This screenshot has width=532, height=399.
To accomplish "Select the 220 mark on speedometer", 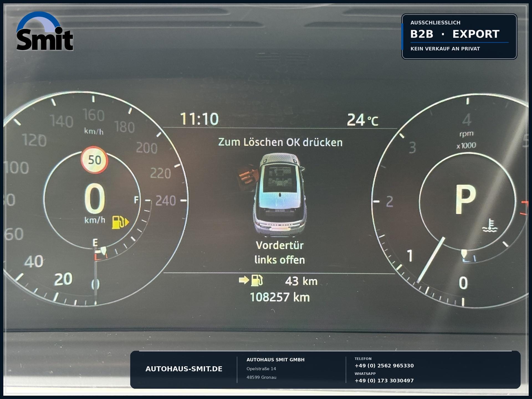I will pos(160,173).
